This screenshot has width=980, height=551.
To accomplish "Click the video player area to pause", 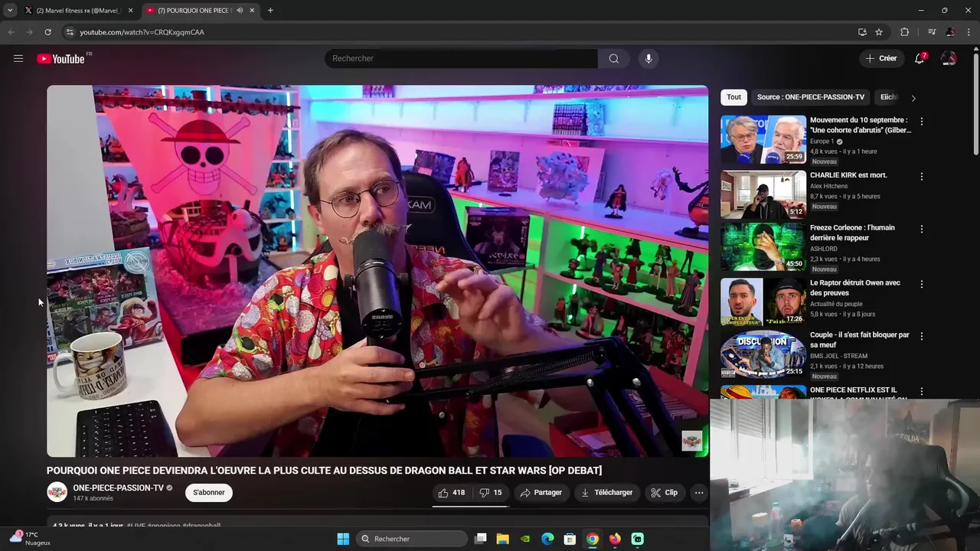I will [x=377, y=271].
